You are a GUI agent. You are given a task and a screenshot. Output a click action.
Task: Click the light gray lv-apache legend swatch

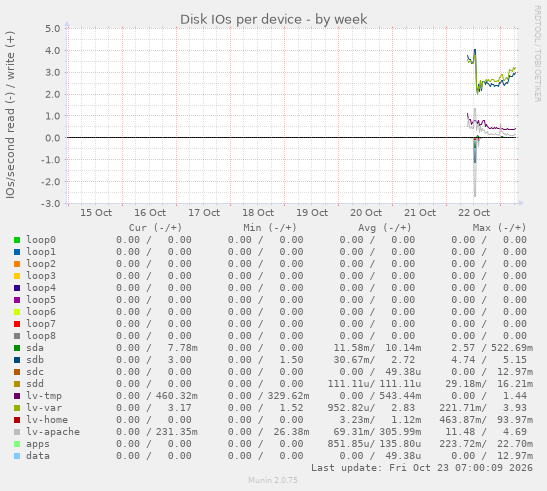pos(17,432)
